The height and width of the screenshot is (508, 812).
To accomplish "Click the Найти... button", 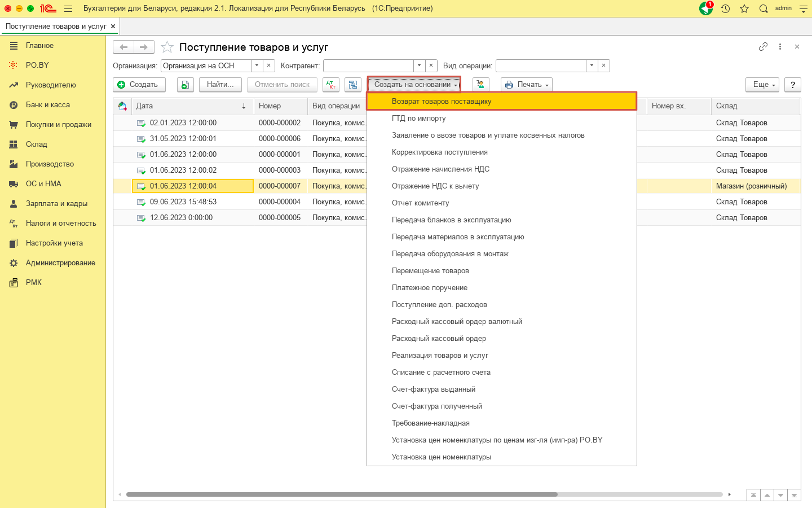I will click(220, 85).
